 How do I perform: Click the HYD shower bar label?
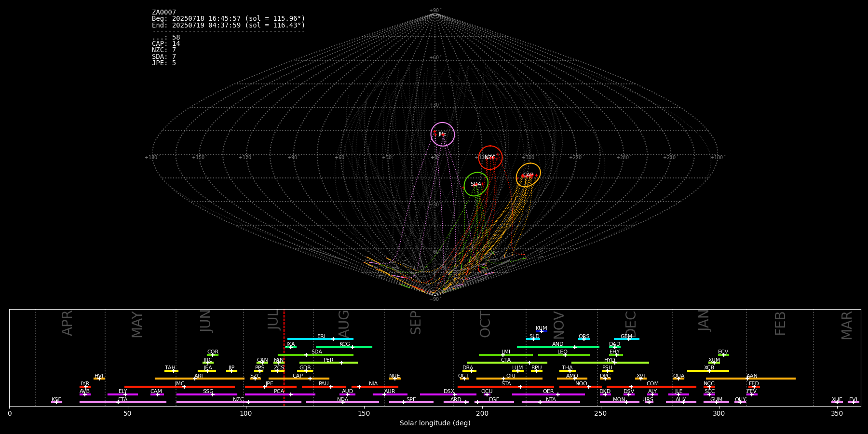point(610,360)
